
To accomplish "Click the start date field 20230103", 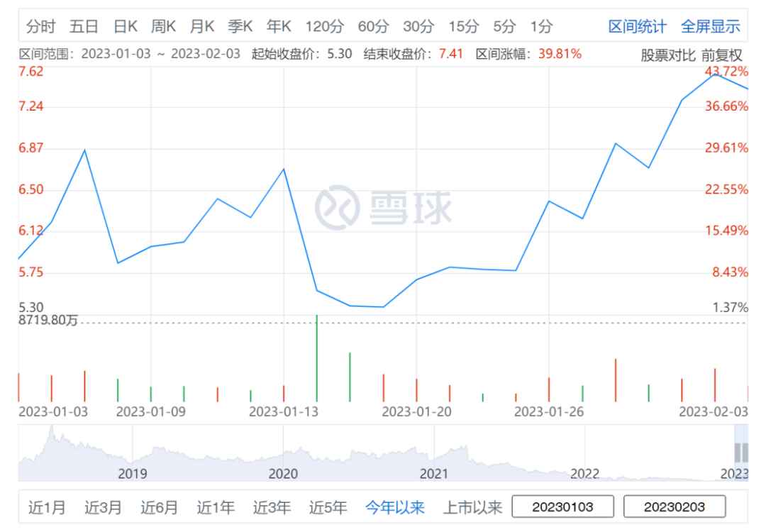I will (x=562, y=506).
